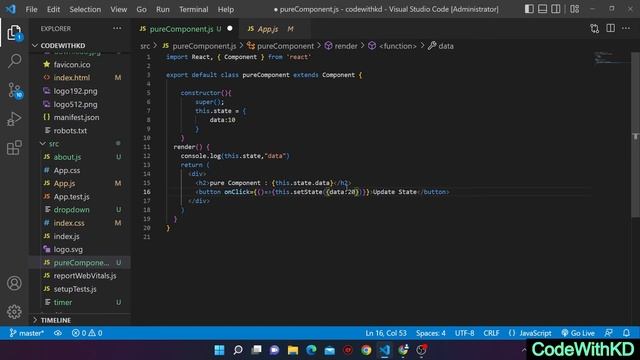Open the Manage gear icon
The width and height of the screenshot is (640, 360).
click(14, 311)
